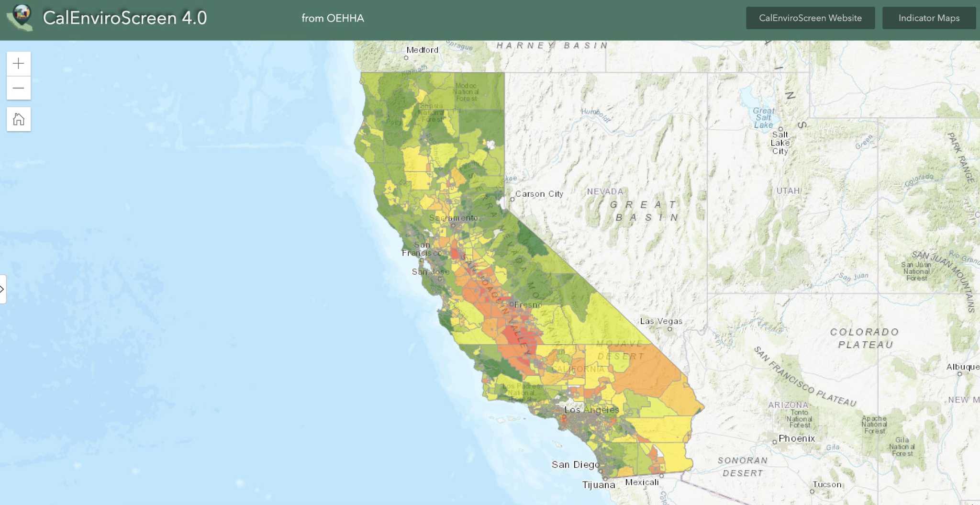
Task: Select the zoom out tool
Action: point(19,88)
